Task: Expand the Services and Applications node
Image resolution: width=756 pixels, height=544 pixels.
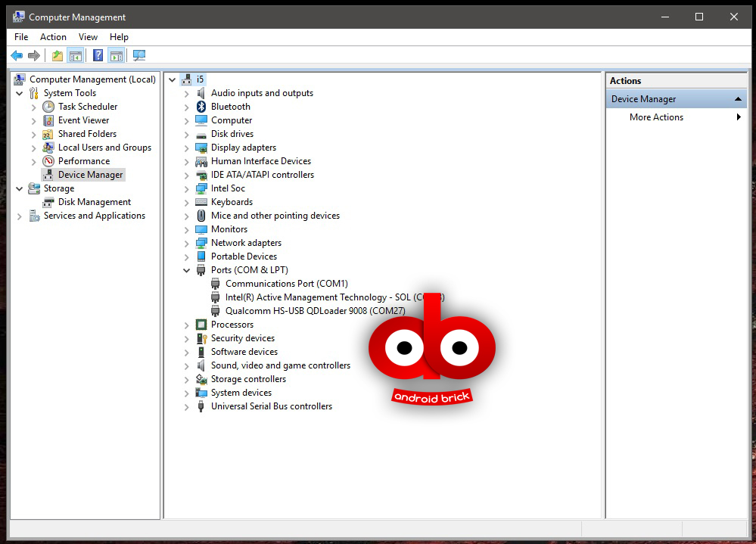Action: [20, 216]
